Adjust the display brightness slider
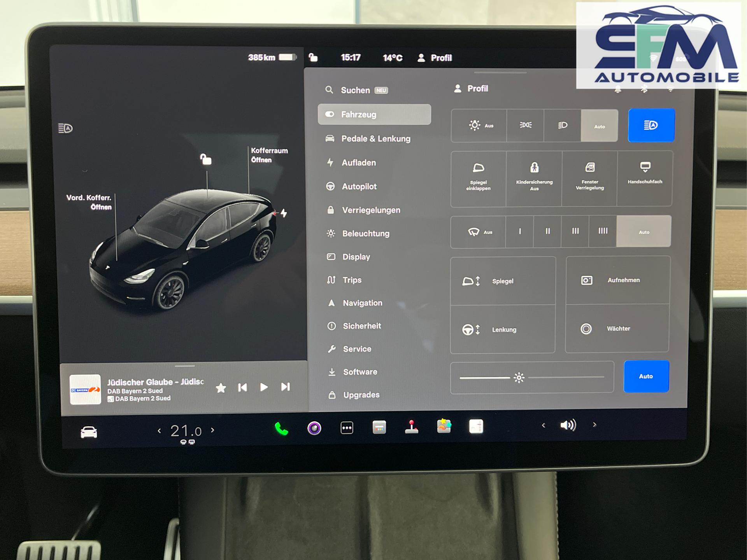 (x=519, y=378)
